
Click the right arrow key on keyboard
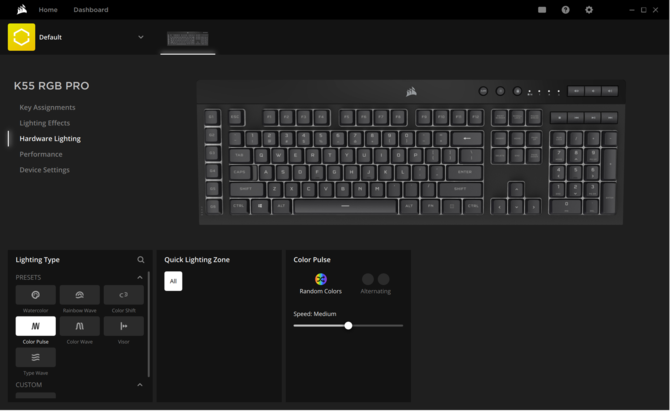click(x=533, y=207)
